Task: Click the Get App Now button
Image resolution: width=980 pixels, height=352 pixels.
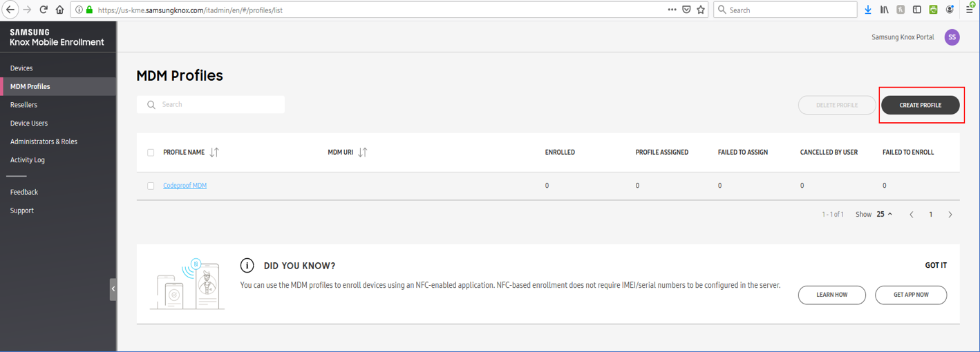Action: pos(911,295)
